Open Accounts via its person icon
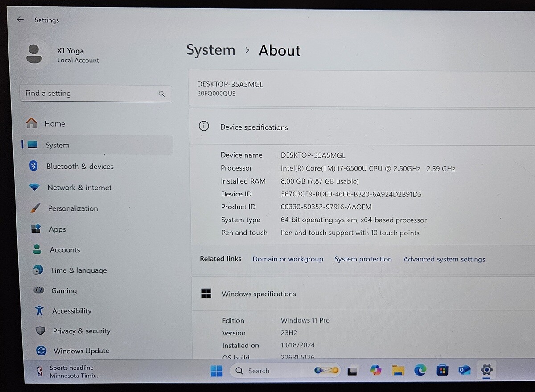Viewport: 535px width, 392px height. (37, 249)
